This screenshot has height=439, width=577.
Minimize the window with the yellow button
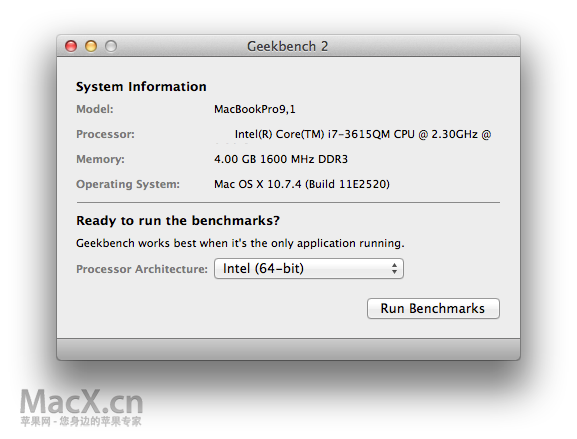[91, 46]
